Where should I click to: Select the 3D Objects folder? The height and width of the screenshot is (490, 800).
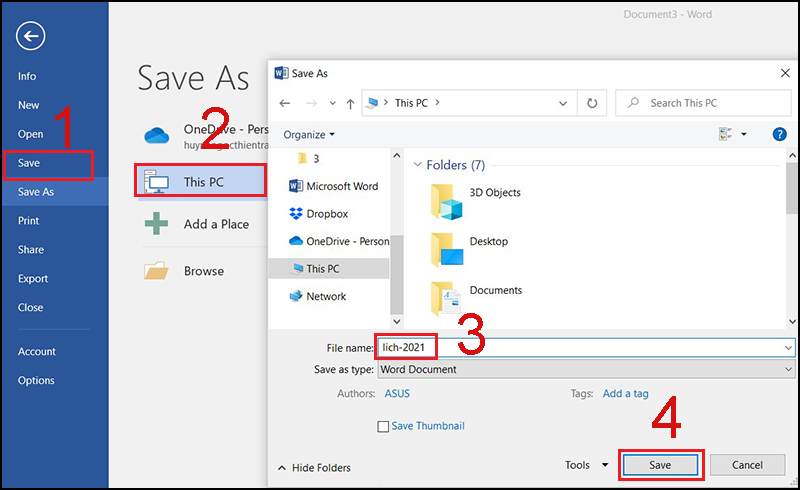click(x=476, y=201)
